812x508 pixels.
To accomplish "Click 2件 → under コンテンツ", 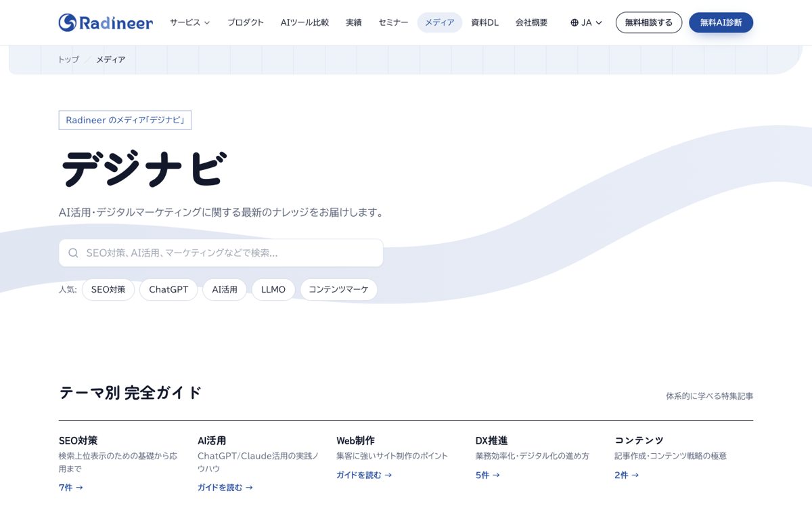I will (627, 475).
